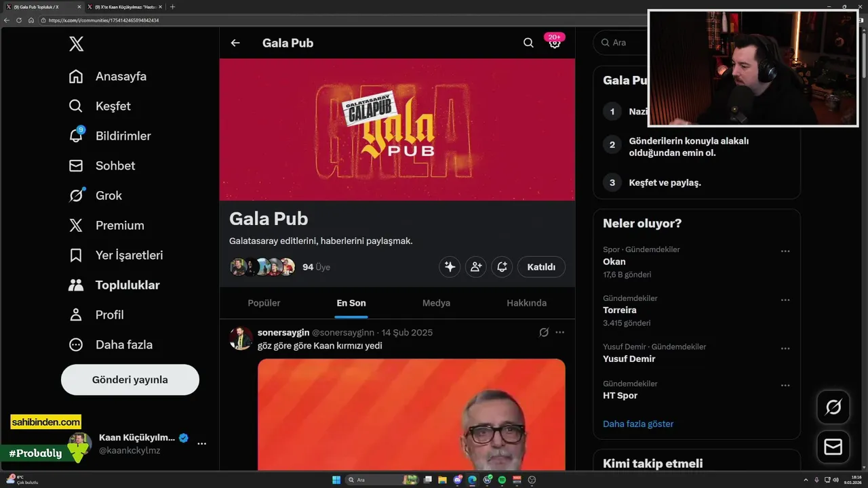Open the post video thumbnail
The width and height of the screenshot is (868, 488).
[x=412, y=415]
